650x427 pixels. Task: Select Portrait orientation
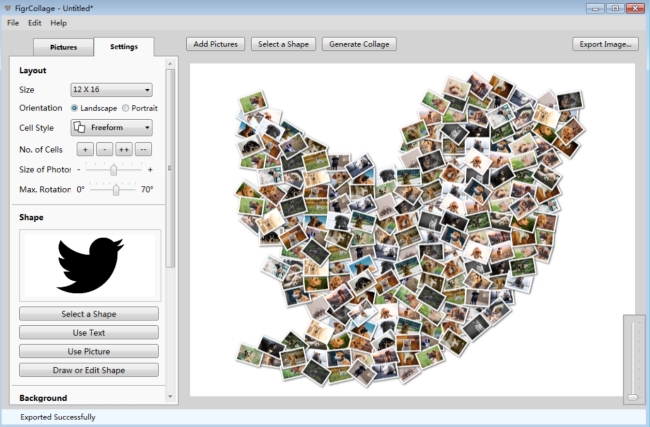click(125, 108)
